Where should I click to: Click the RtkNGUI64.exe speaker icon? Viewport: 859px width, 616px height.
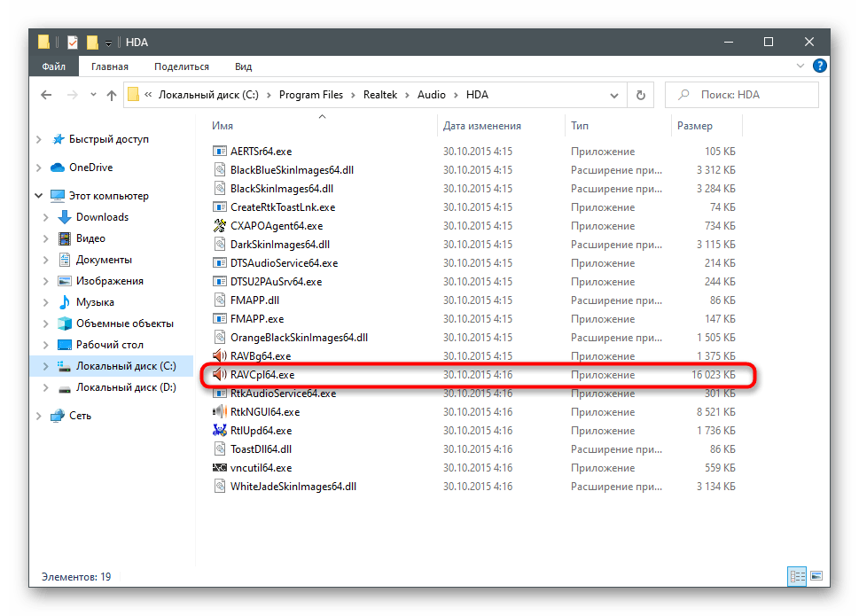click(x=220, y=412)
